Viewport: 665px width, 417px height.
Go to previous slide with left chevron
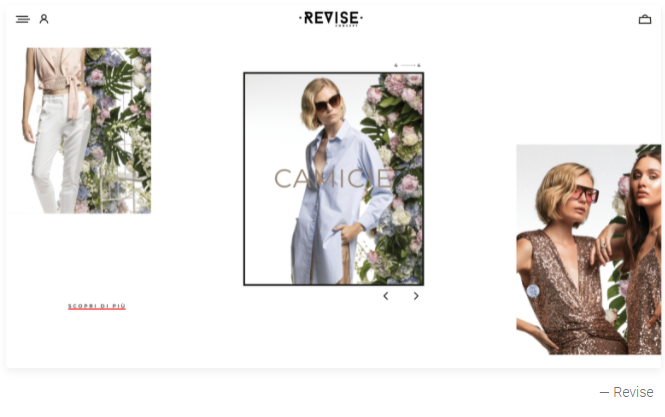tap(386, 296)
